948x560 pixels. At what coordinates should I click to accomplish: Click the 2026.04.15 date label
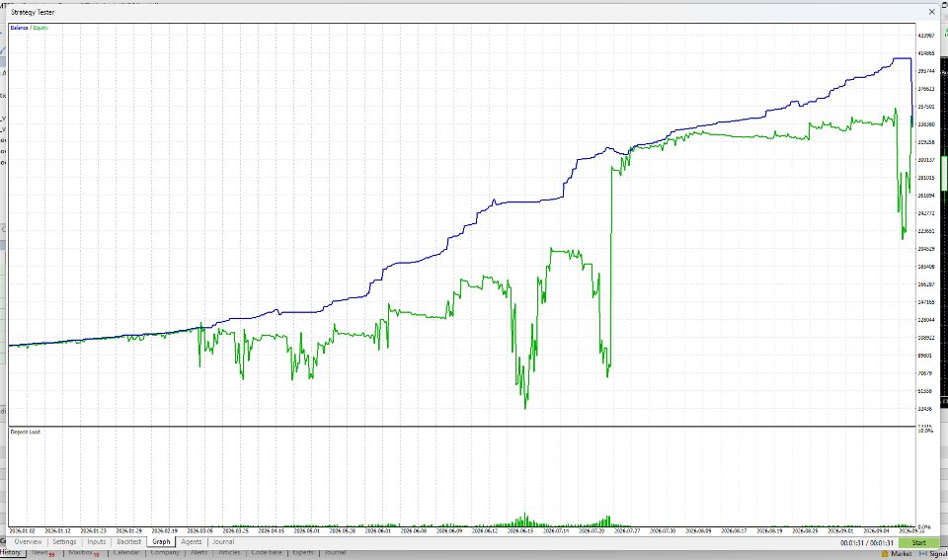(x=271, y=531)
